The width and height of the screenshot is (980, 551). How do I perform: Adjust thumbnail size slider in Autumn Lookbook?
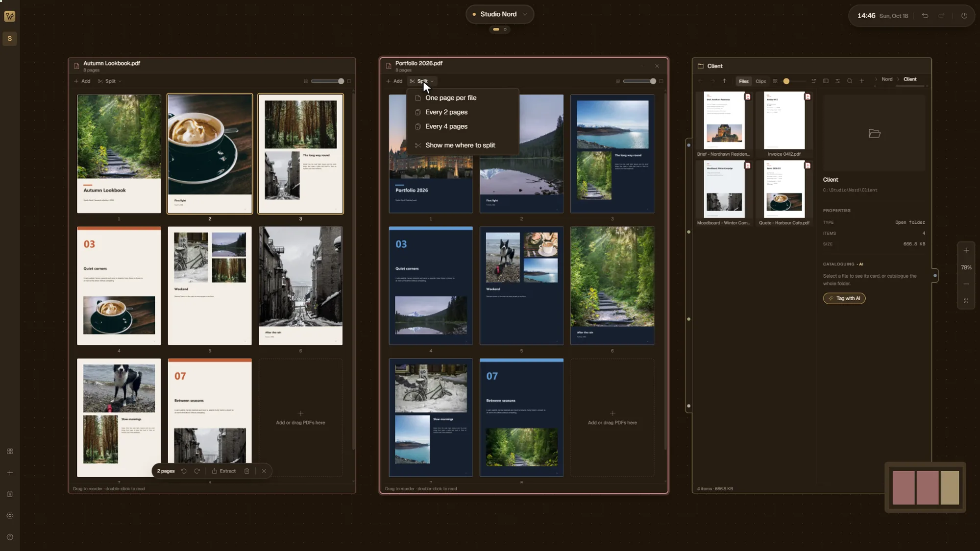click(x=326, y=81)
